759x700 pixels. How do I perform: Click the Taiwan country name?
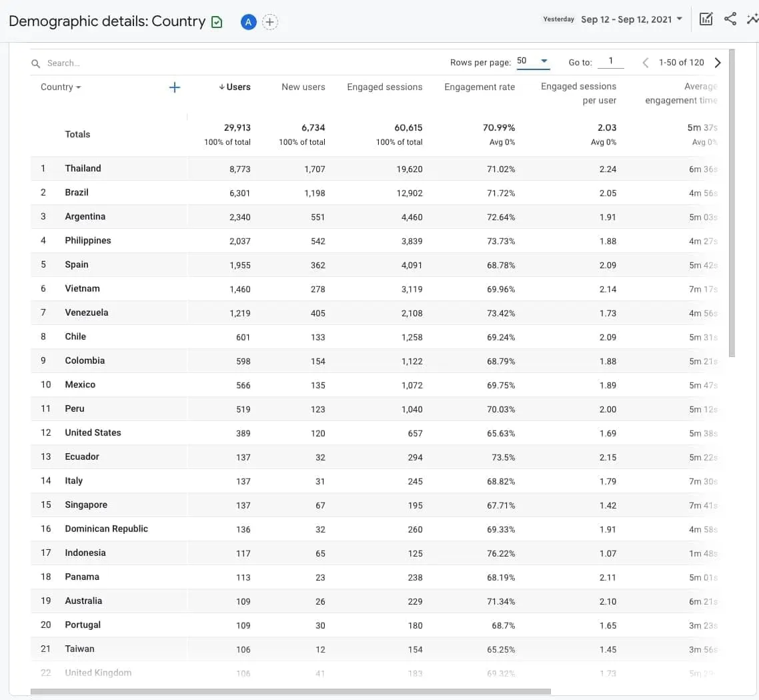(80, 649)
